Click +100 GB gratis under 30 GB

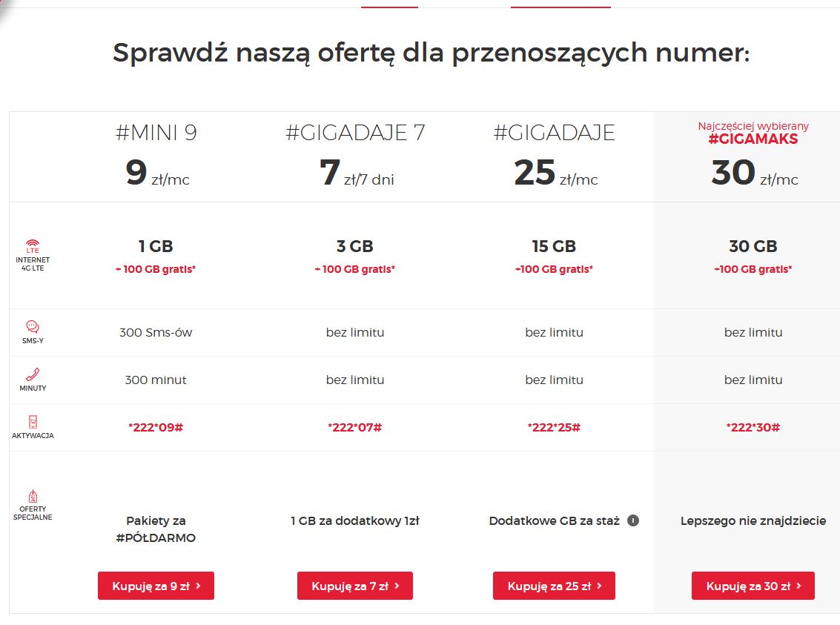(x=753, y=269)
